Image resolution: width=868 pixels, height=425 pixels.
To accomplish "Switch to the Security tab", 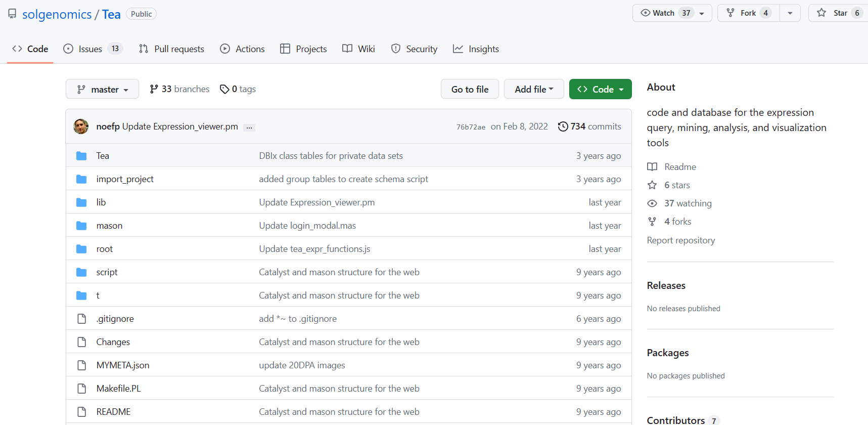I will [414, 49].
